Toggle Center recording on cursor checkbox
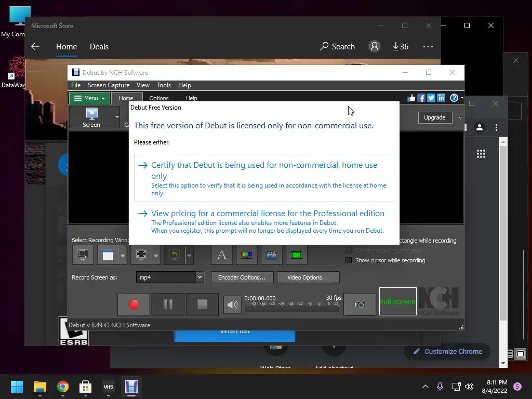 click(x=349, y=250)
